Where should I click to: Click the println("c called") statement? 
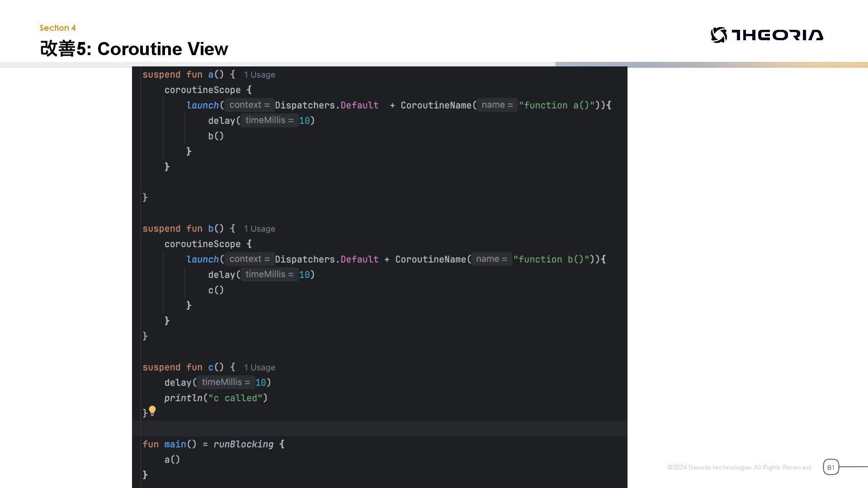pos(216,398)
